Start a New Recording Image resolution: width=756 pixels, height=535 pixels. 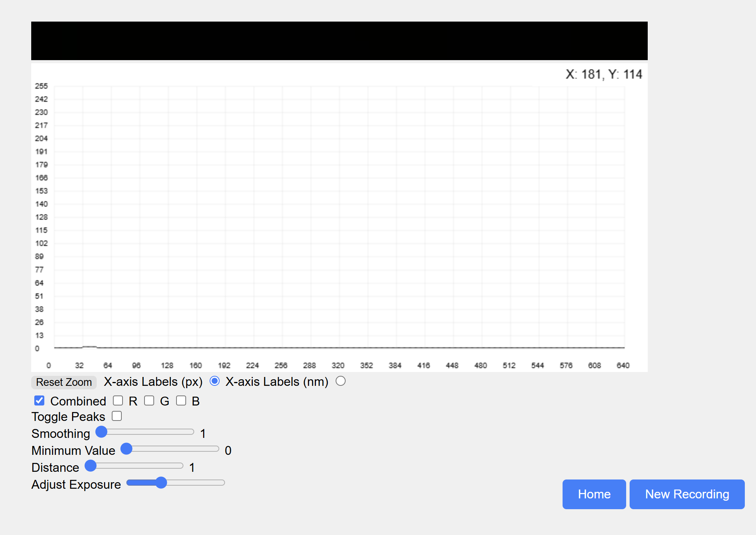pyautogui.click(x=687, y=494)
